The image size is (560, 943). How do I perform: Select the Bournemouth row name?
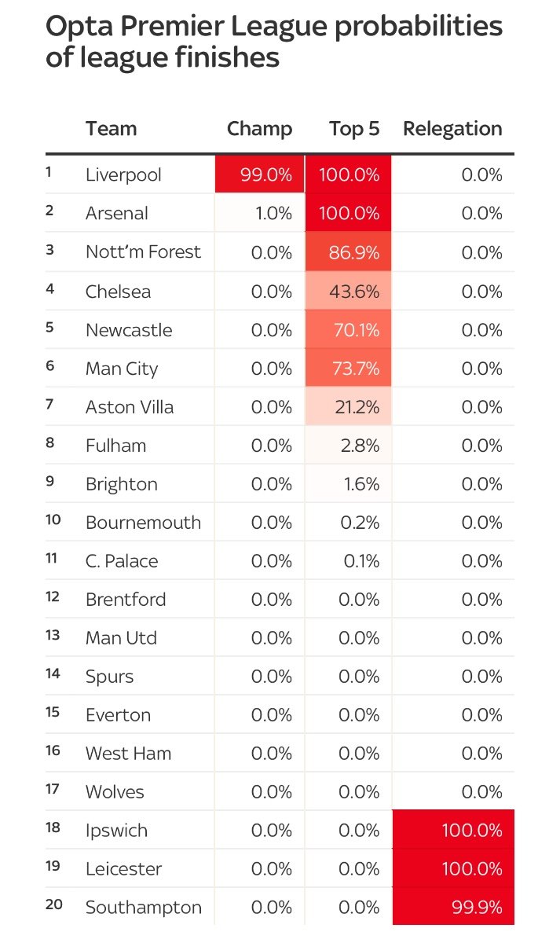(x=143, y=523)
